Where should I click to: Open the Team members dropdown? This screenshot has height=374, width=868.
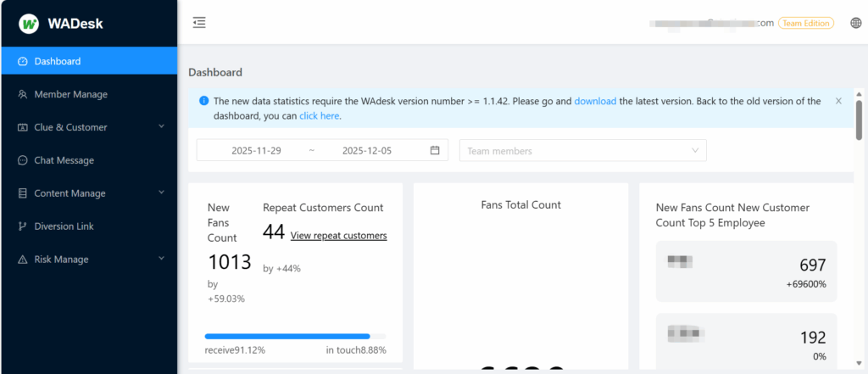pyautogui.click(x=582, y=151)
